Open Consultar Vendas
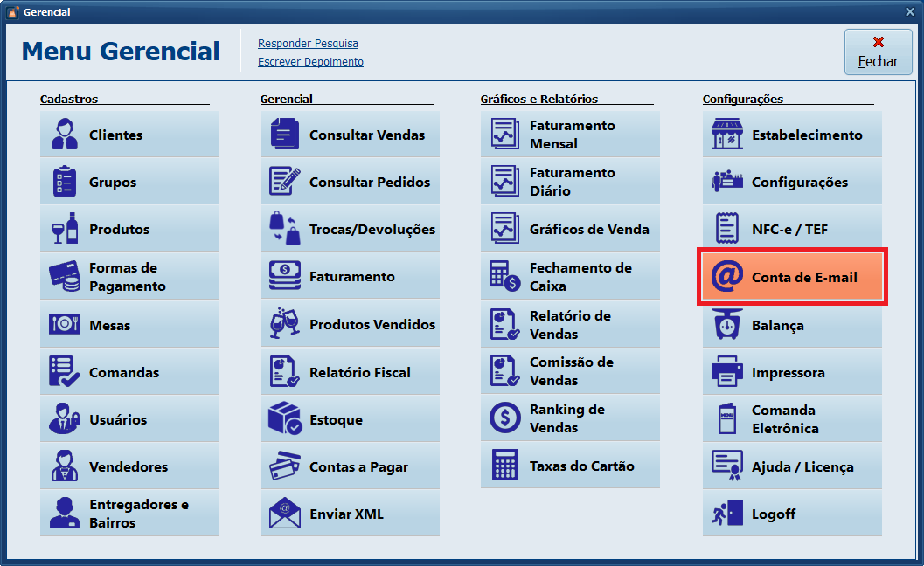The height and width of the screenshot is (566, 924). point(350,135)
